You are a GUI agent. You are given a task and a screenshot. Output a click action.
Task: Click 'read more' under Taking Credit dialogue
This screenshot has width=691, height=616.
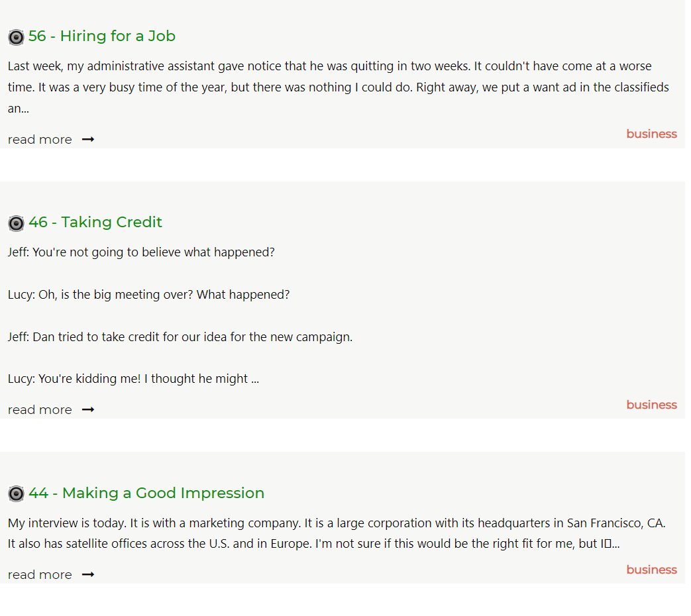(x=40, y=410)
